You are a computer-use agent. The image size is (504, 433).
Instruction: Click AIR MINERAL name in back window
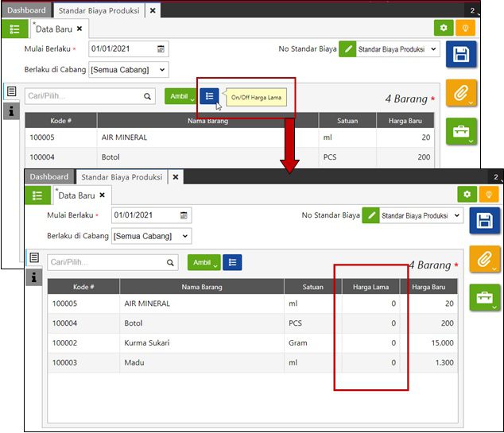124,137
